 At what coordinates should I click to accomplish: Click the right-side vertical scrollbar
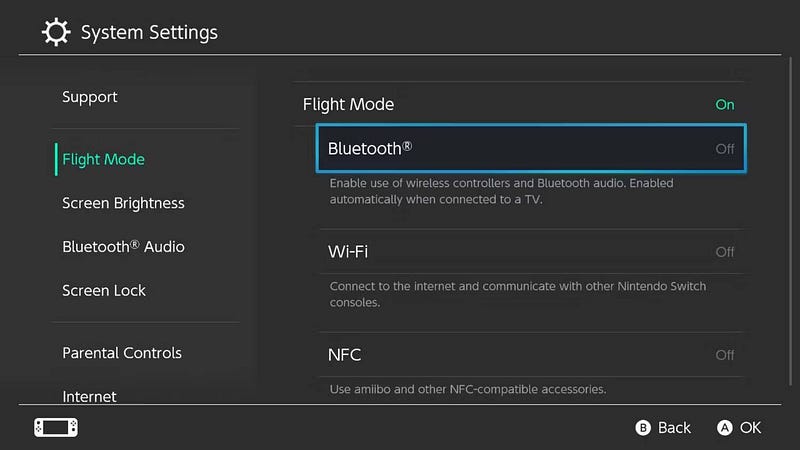pos(790,221)
